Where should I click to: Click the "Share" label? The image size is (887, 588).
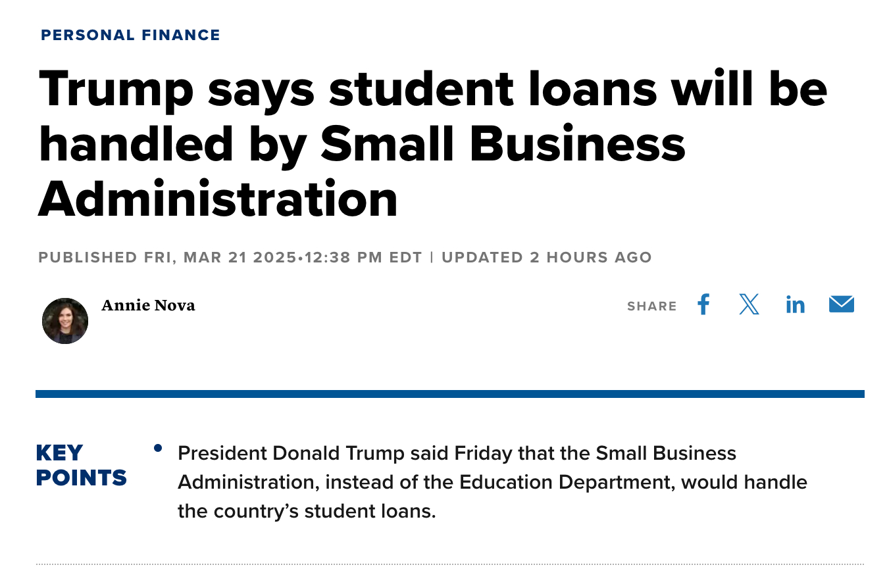(651, 306)
